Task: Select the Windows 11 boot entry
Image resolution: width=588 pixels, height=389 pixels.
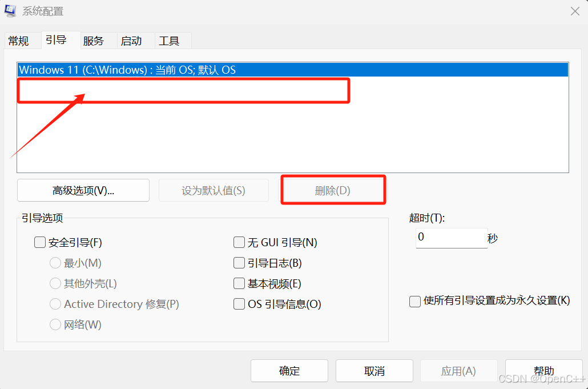Action: pyautogui.click(x=293, y=70)
